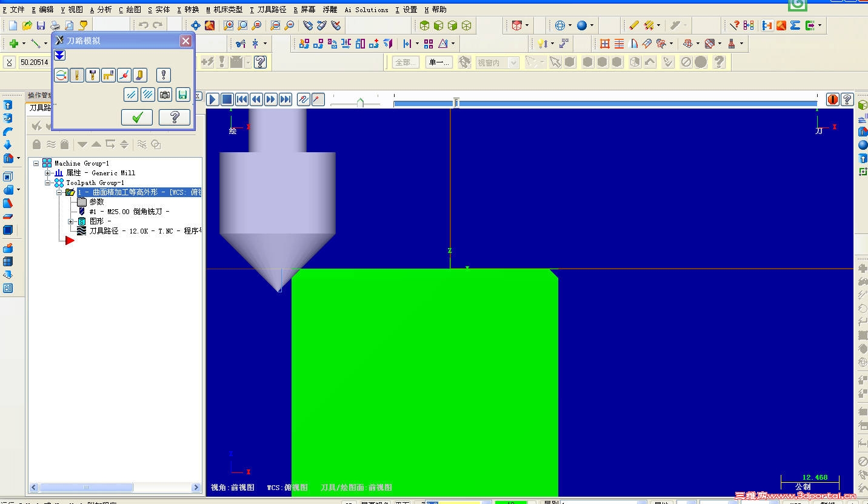Click the question mark help button in the 刀路模拟 dialog
The image size is (868, 504).
pos(175,117)
